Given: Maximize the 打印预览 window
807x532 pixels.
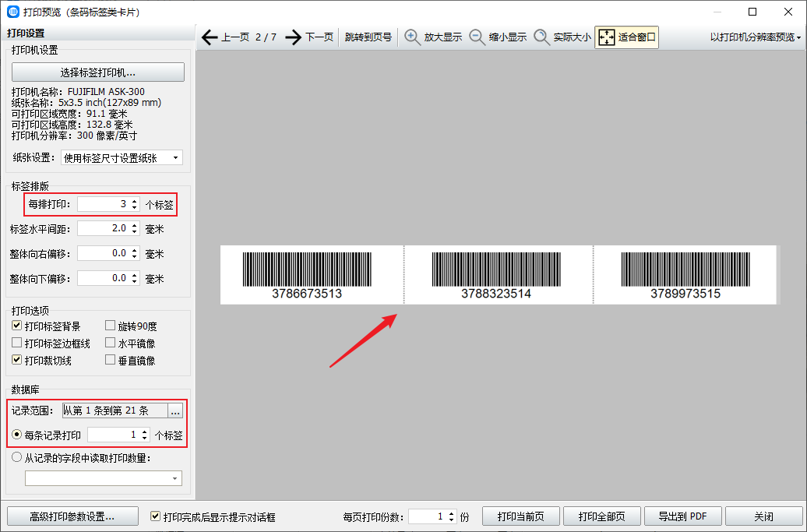Looking at the screenshot, I should (x=752, y=12).
